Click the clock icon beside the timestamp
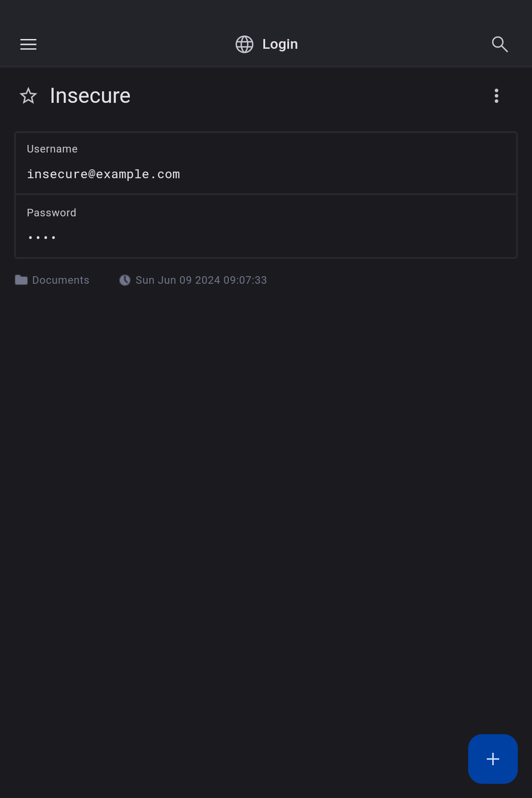This screenshot has height=798, width=532. [x=125, y=280]
